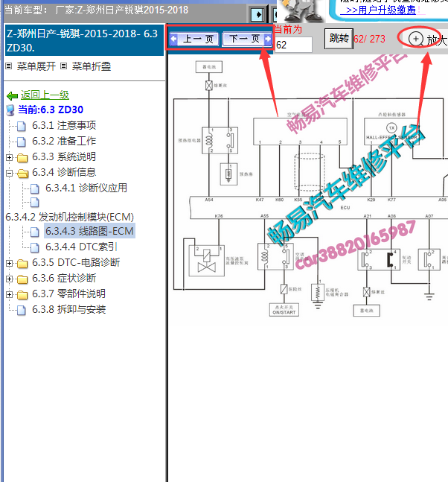Collapse the 6.3.4 诊断信息 folder
Viewport: 448px width, 482px height.
click(x=9, y=173)
